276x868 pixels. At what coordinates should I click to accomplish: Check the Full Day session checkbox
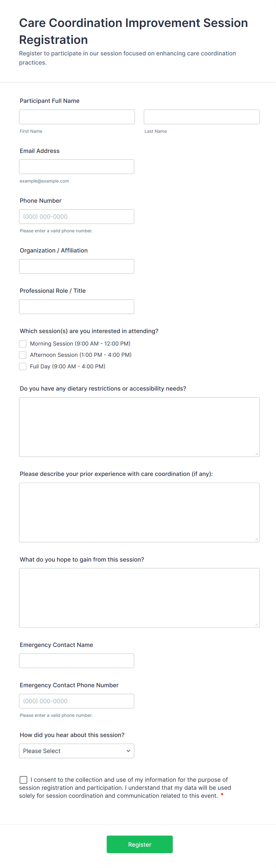tap(23, 366)
